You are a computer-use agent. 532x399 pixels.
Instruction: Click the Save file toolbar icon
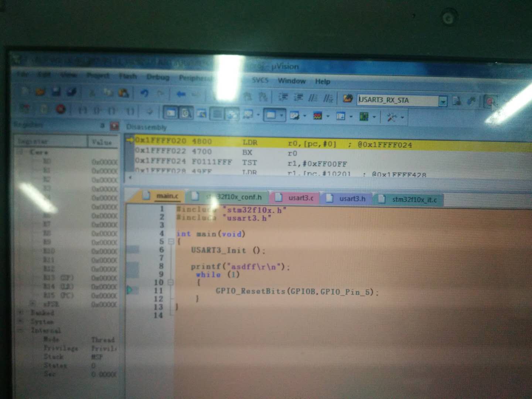(x=56, y=92)
